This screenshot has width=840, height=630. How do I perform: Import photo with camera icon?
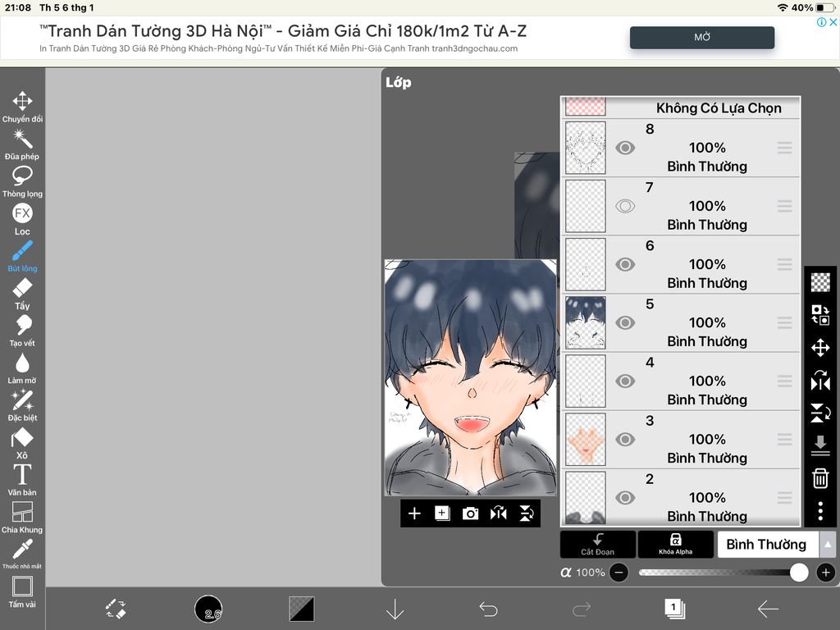(x=470, y=514)
